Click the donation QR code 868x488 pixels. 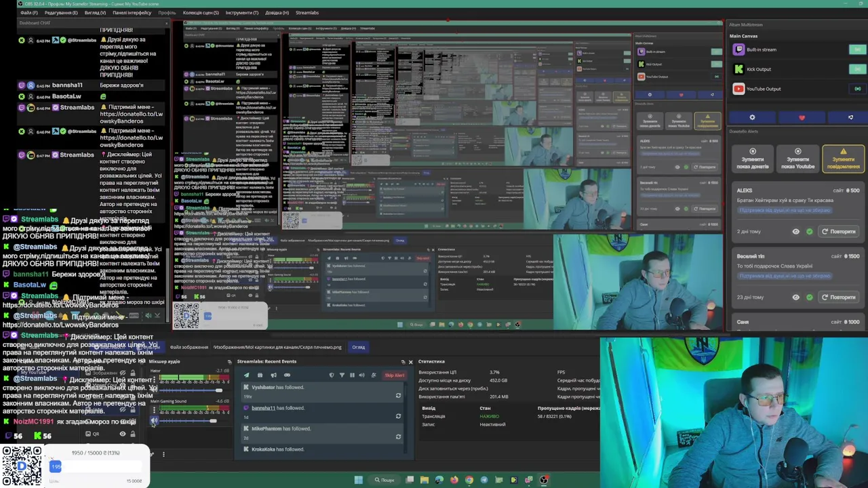tap(21, 466)
